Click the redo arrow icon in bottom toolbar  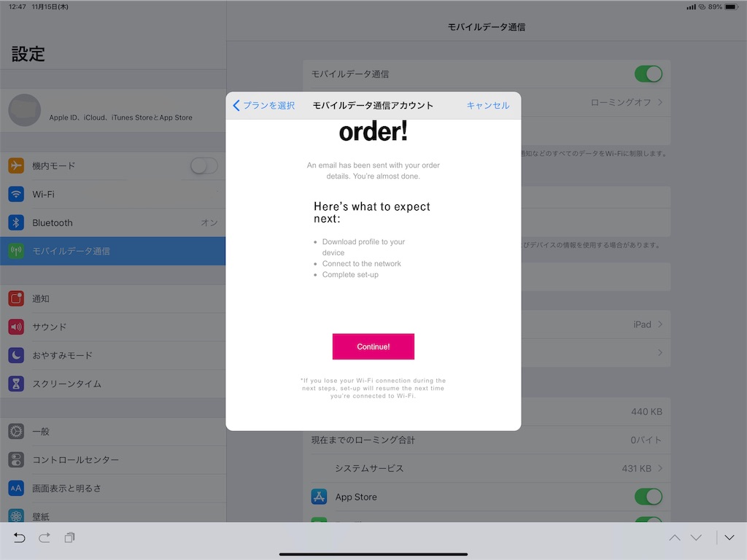(x=44, y=537)
